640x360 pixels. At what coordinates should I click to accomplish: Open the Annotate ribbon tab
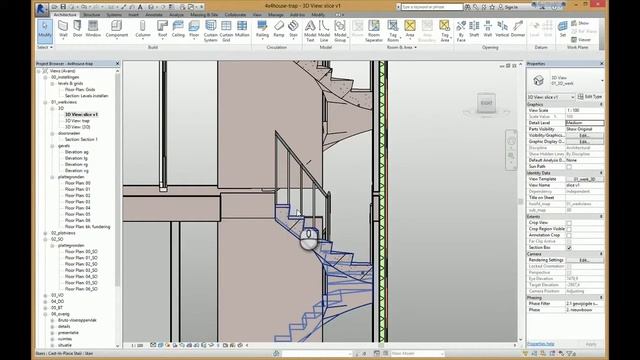pyautogui.click(x=154, y=15)
